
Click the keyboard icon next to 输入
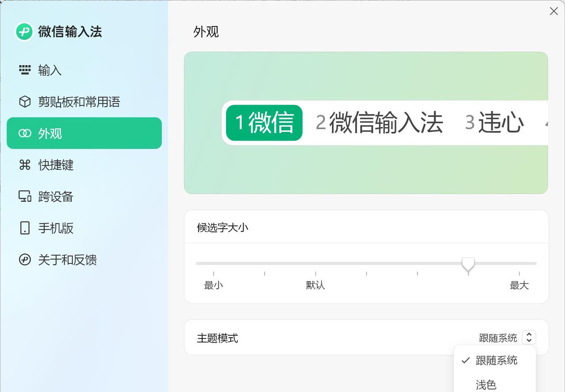pos(24,70)
